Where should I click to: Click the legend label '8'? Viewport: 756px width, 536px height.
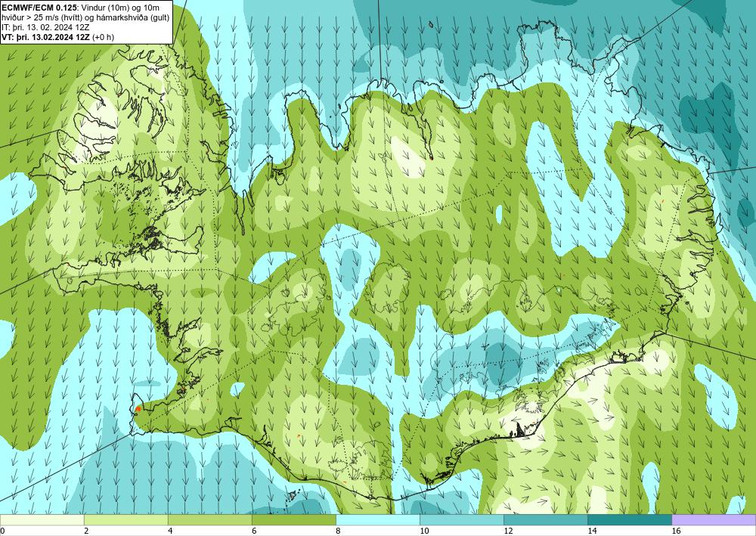(338, 531)
